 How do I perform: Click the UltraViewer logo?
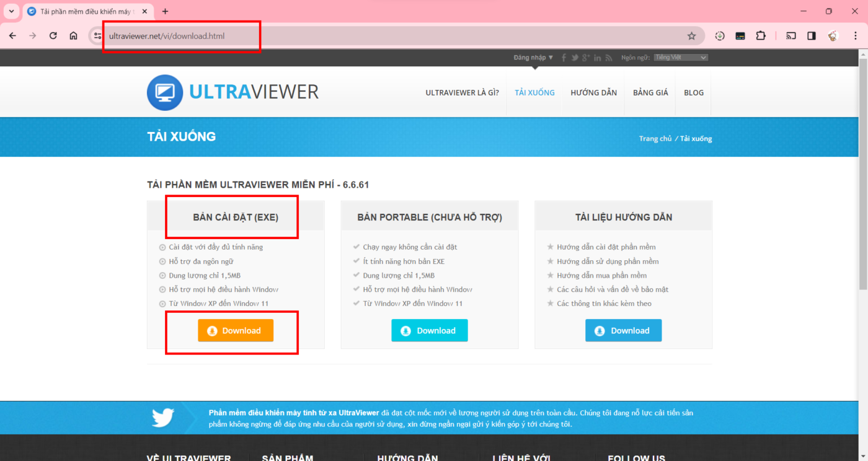232,92
